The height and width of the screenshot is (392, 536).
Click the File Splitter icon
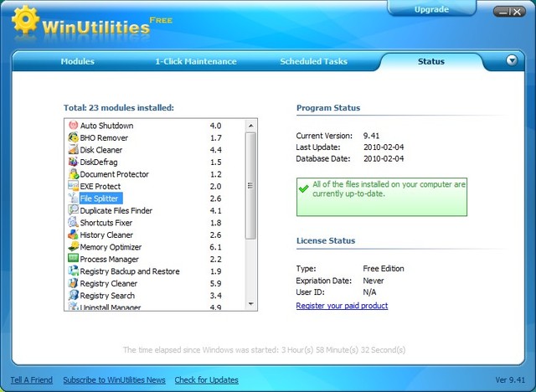click(x=73, y=198)
